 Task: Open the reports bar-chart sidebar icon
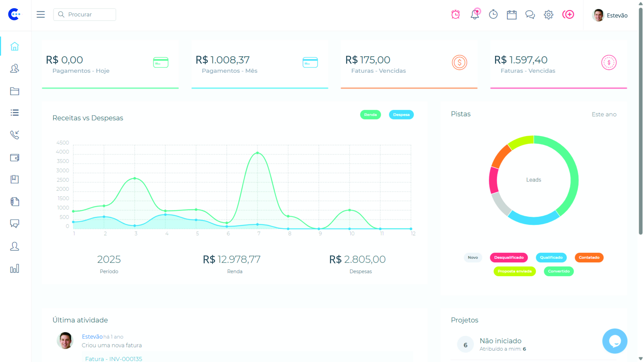pyautogui.click(x=14, y=269)
